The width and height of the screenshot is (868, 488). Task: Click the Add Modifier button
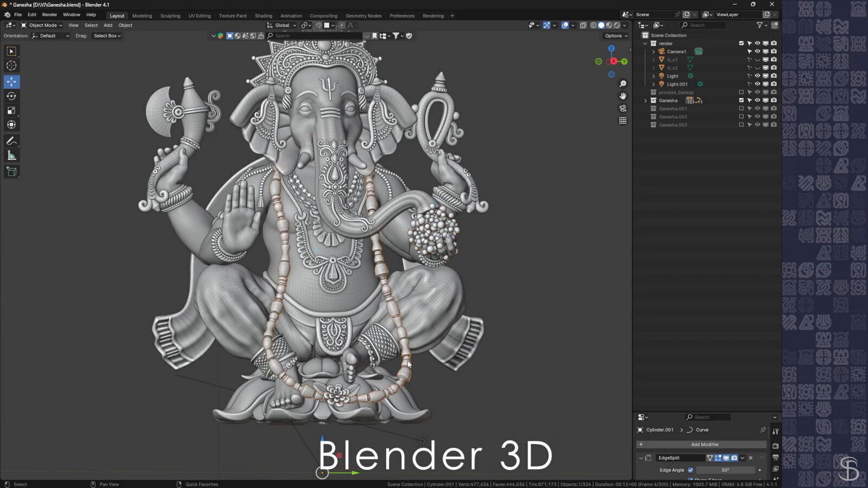tap(701, 444)
